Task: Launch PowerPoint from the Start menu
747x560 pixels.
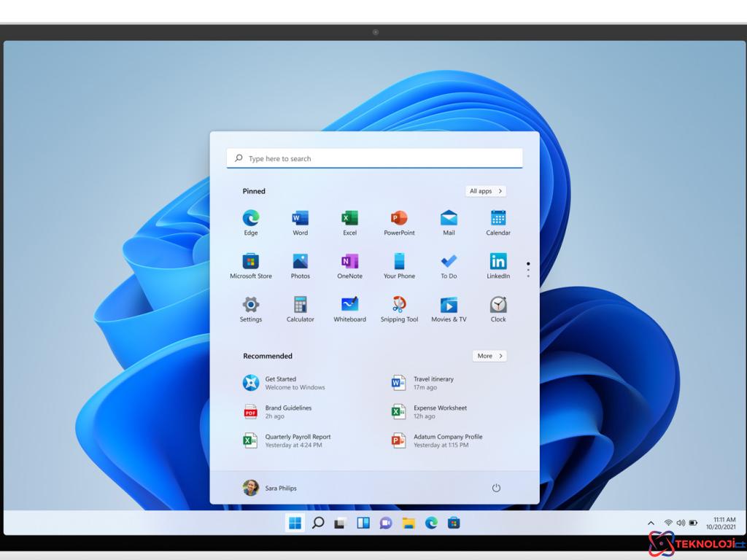Action: click(x=399, y=217)
